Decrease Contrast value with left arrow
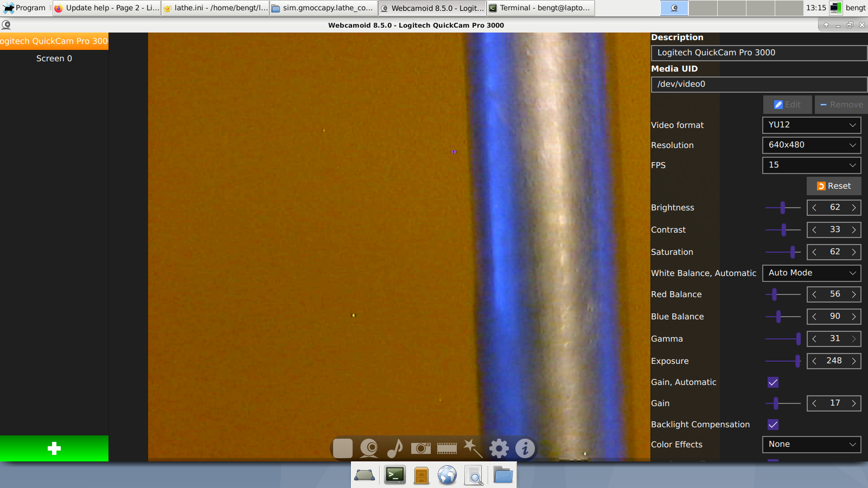This screenshot has height=488, width=868. 814,230
